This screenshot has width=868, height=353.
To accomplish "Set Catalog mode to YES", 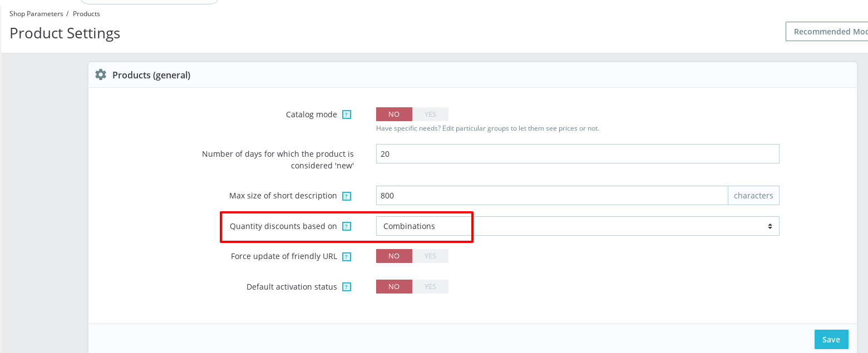I will point(430,114).
